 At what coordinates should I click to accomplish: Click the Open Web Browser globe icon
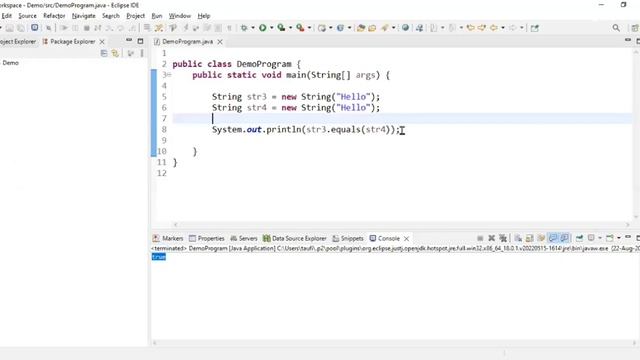coord(405,28)
